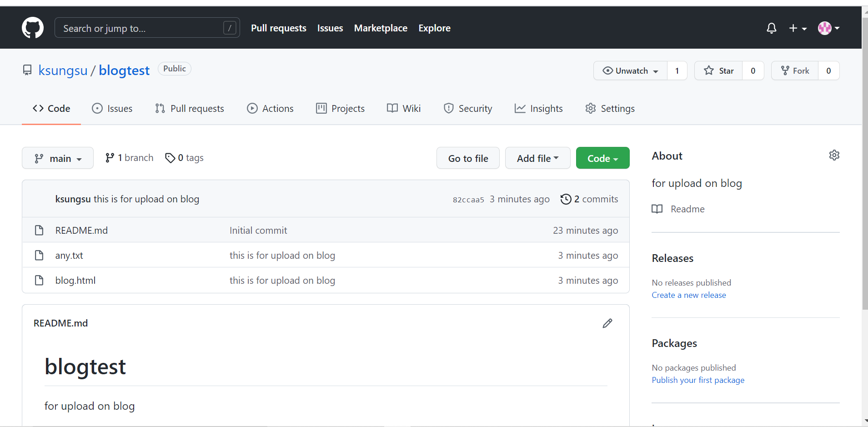The image size is (868, 427).
Task: Open About settings gear icon
Action: [834, 155]
